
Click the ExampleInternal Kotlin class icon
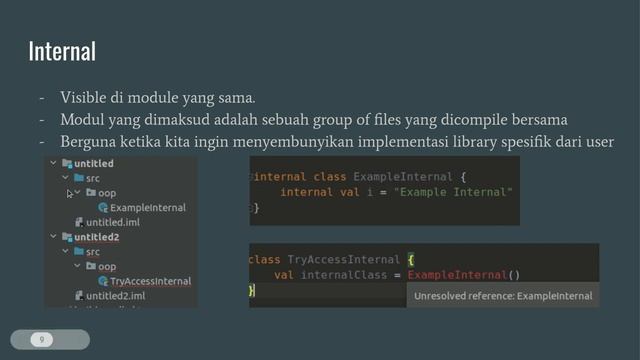pyautogui.click(x=103, y=208)
